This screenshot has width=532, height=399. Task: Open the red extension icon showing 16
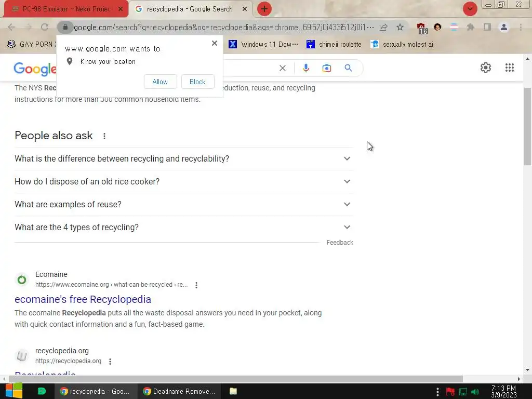point(422,28)
